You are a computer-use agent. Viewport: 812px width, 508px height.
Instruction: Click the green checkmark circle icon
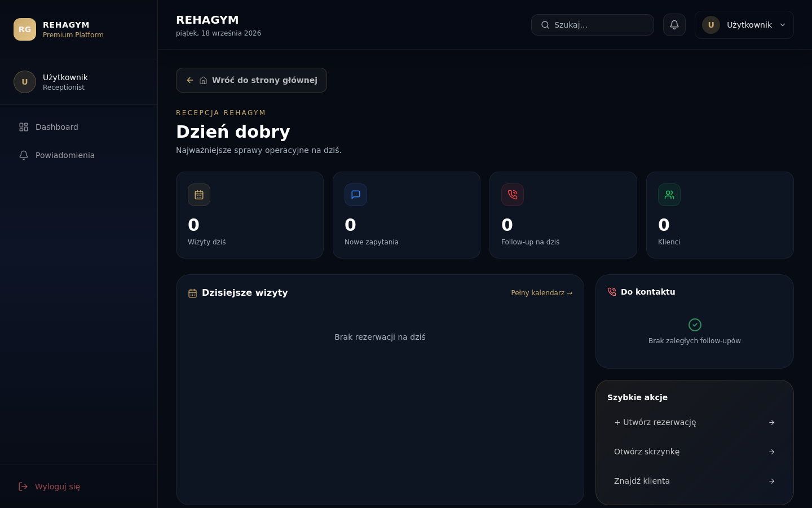point(695,325)
